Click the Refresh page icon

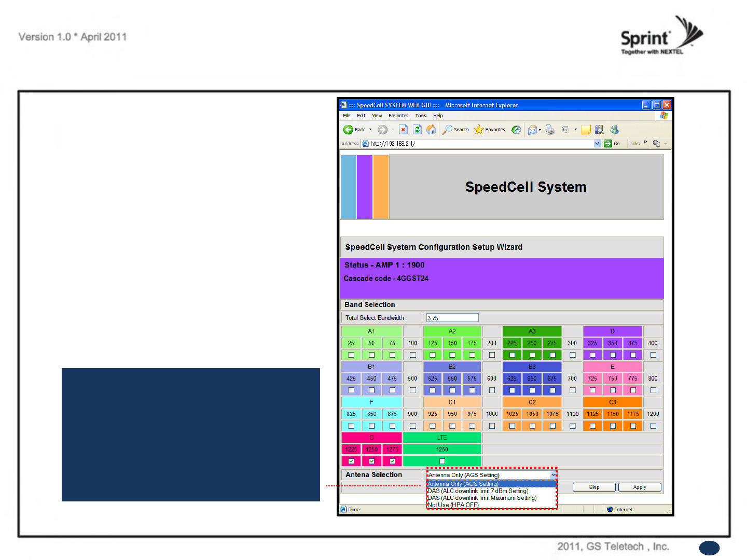pos(417,130)
